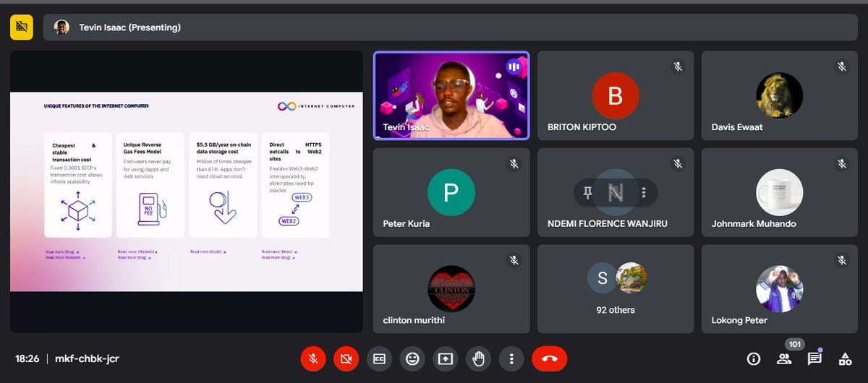Click the Present now screen-share icon

(x=445, y=358)
